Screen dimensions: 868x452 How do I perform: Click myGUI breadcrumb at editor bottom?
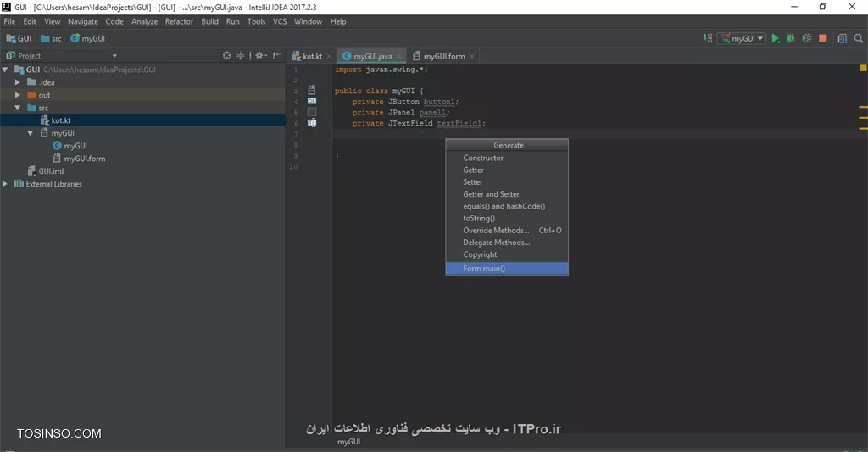pyautogui.click(x=348, y=442)
